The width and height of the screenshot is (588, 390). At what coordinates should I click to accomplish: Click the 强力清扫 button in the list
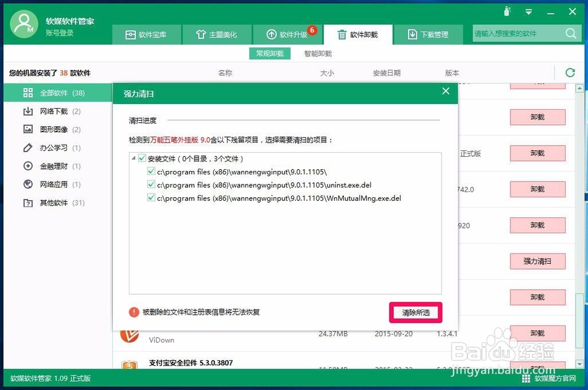(x=537, y=261)
